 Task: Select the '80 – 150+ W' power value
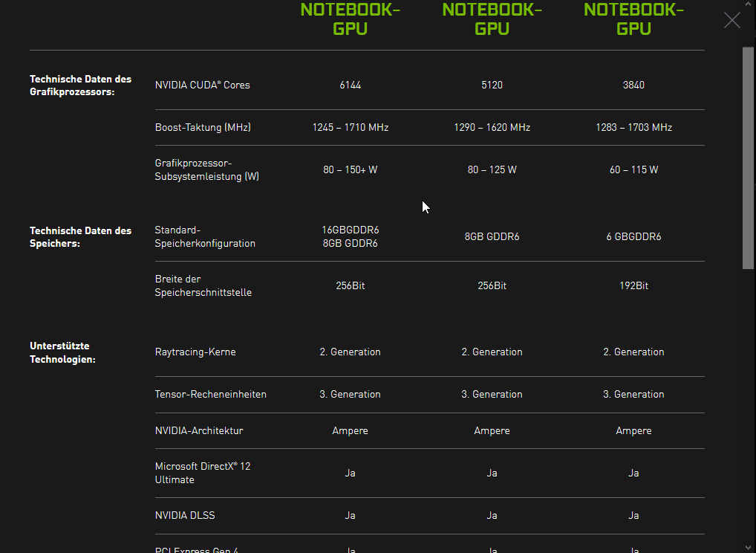point(350,170)
